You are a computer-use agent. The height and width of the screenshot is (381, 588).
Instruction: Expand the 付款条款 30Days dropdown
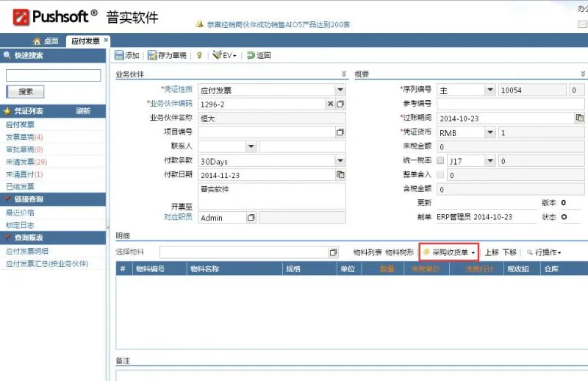pyautogui.click(x=340, y=160)
